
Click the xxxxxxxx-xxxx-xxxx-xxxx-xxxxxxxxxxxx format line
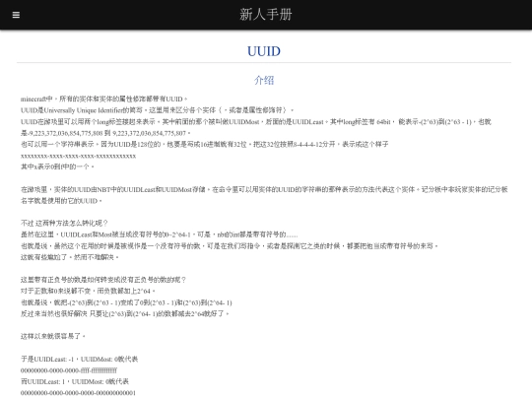[x=79, y=156]
